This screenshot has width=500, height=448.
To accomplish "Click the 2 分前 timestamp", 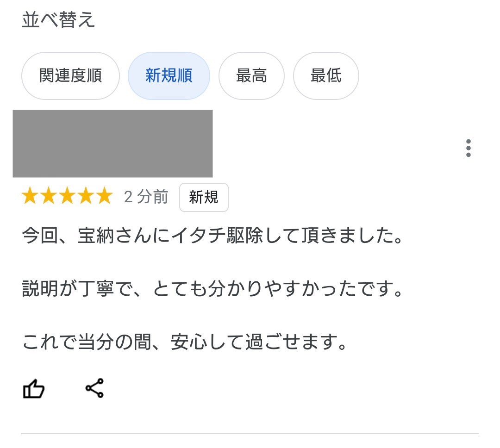I will (x=146, y=197).
